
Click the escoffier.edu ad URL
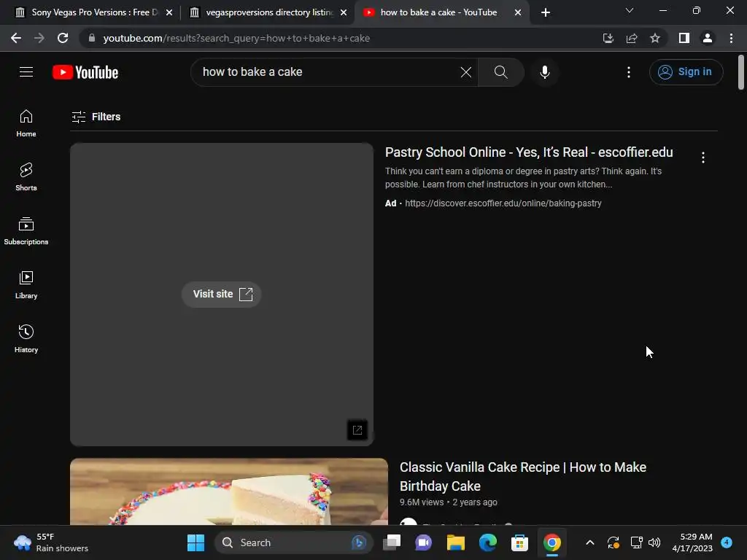pyautogui.click(x=503, y=203)
